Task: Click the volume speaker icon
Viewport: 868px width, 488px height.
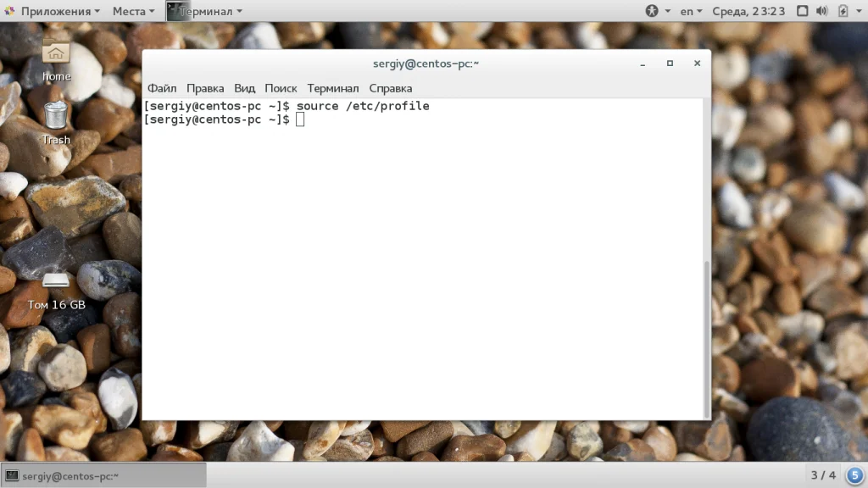Action: pos(822,11)
